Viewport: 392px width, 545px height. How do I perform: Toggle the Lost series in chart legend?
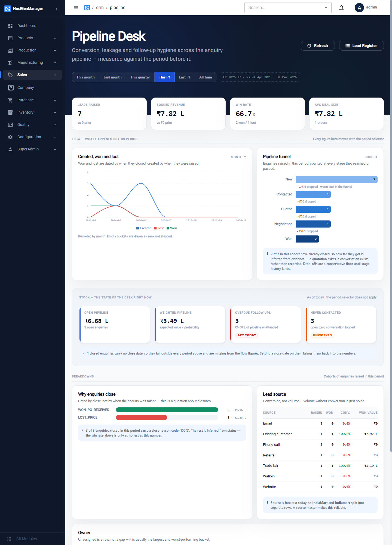(159, 228)
